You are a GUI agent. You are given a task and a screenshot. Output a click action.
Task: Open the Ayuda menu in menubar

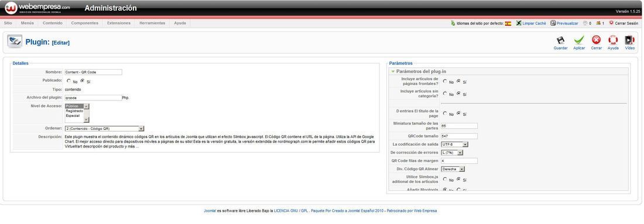[x=180, y=23]
